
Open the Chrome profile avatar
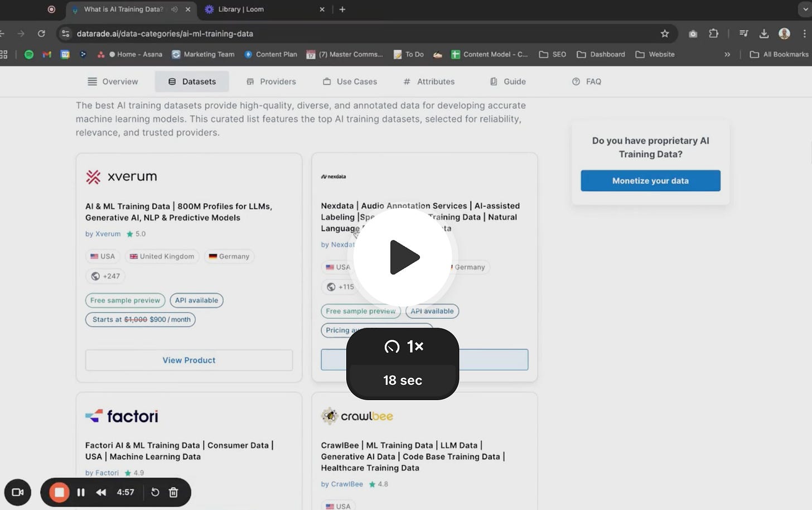[x=784, y=33]
